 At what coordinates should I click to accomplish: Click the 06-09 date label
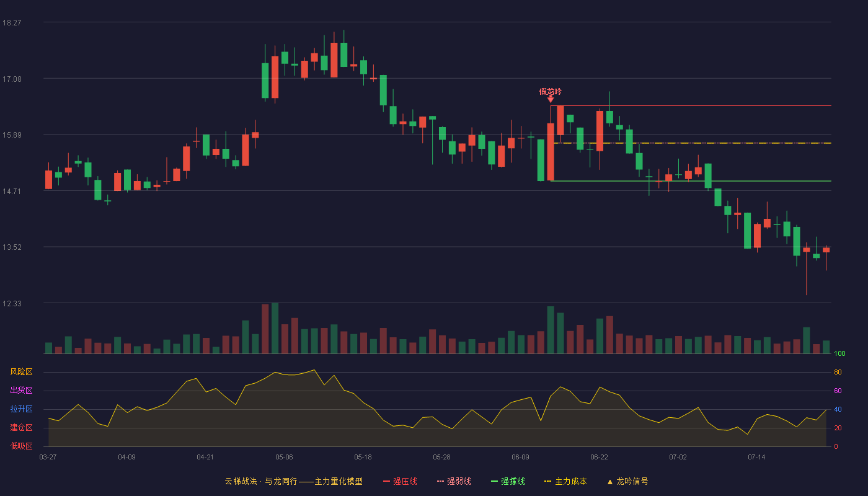(520, 457)
